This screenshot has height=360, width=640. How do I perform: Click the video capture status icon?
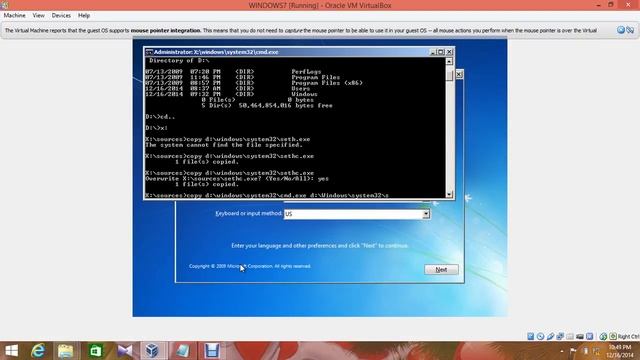point(580,337)
